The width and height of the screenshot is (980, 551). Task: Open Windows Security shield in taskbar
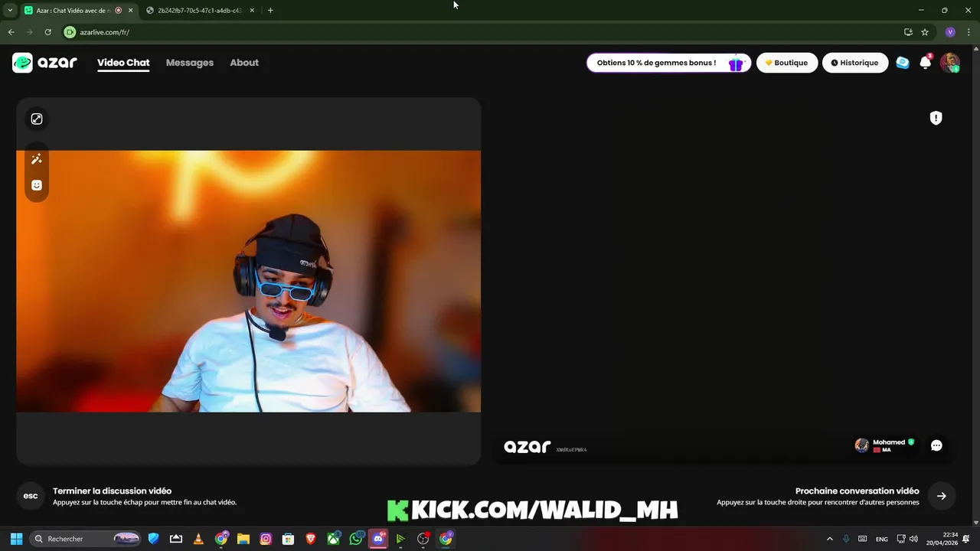(x=153, y=539)
